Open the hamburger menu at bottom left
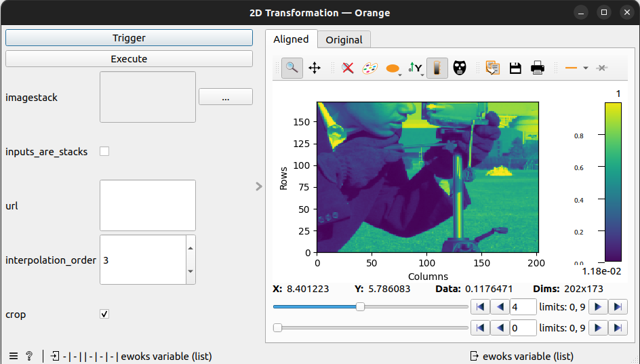The height and width of the screenshot is (364, 640). [14, 357]
